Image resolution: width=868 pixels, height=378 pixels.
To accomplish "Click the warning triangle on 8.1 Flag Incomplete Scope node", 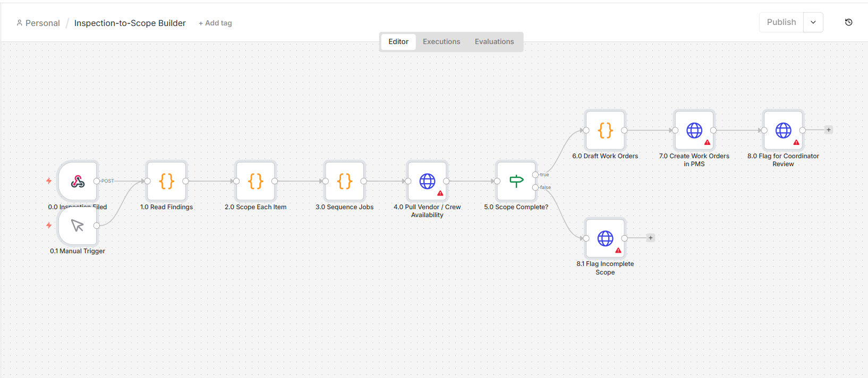I will (618, 251).
